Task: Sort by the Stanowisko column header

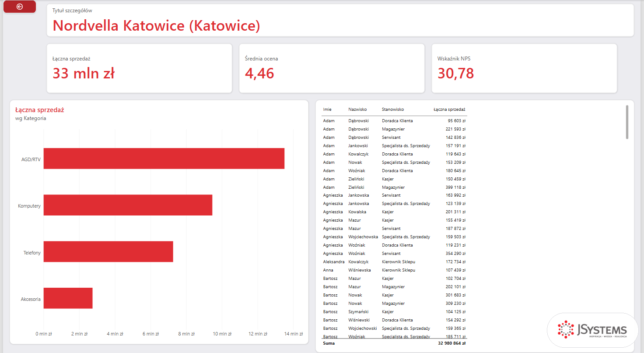Action: 393,109
